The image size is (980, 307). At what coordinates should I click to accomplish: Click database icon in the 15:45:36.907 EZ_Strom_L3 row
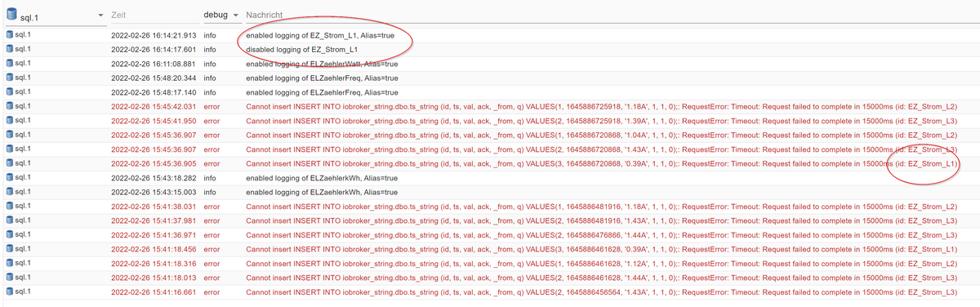pyautogui.click(x=10, y=149)
